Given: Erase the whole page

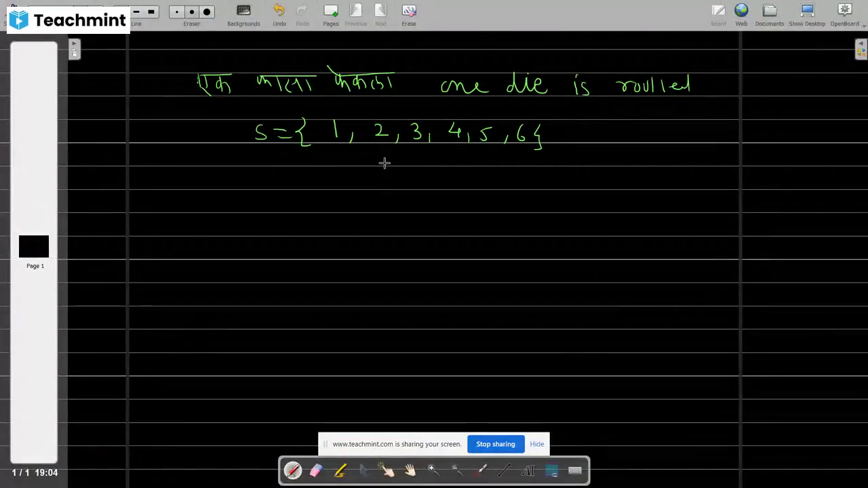Looking at the screenshot, I should 409,15.
